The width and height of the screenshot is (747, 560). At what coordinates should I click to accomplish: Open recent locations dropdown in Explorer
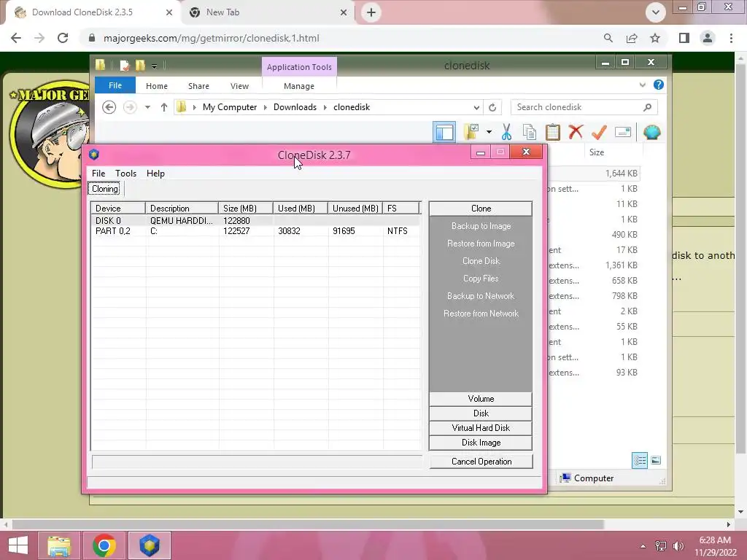pyautogui.click(x=147, y=107)
